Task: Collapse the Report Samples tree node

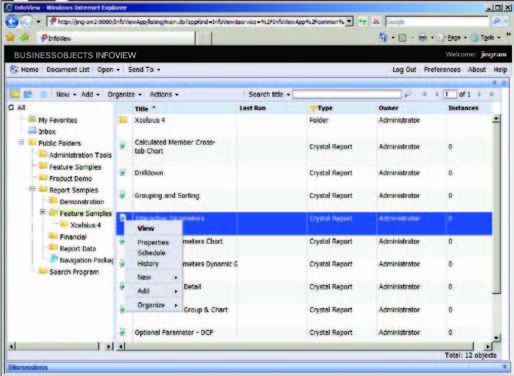Action: (x=32, y=189)
